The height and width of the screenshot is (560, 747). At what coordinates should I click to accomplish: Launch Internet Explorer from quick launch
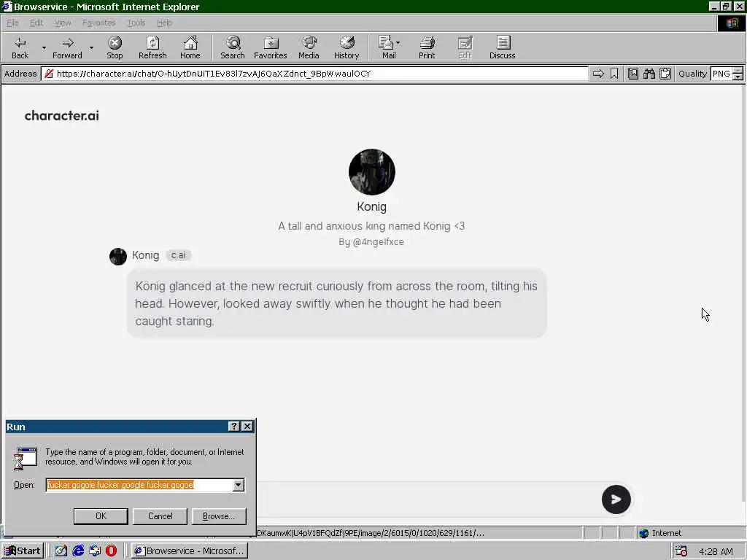click(78, 551)
